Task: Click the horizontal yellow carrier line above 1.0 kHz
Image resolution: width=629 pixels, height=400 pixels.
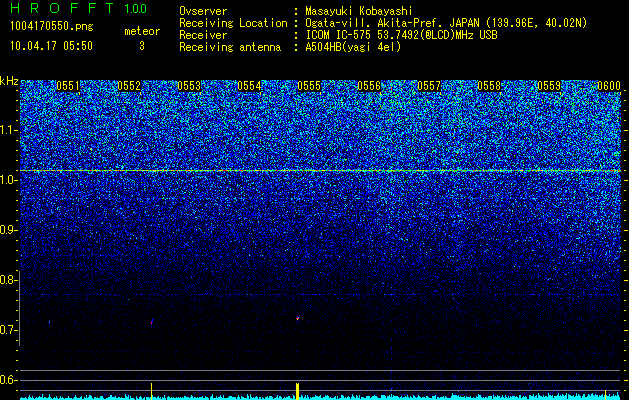Action: tap(320, 171)
